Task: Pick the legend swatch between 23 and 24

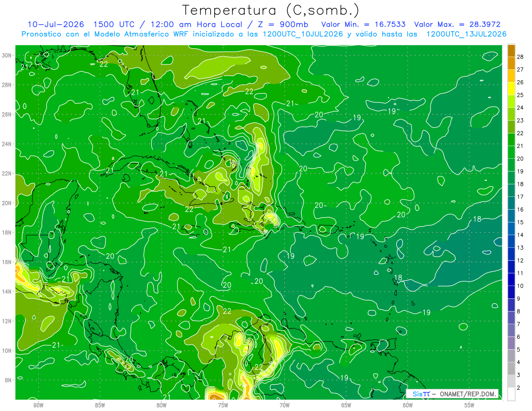Action: [x=511, y=114]
